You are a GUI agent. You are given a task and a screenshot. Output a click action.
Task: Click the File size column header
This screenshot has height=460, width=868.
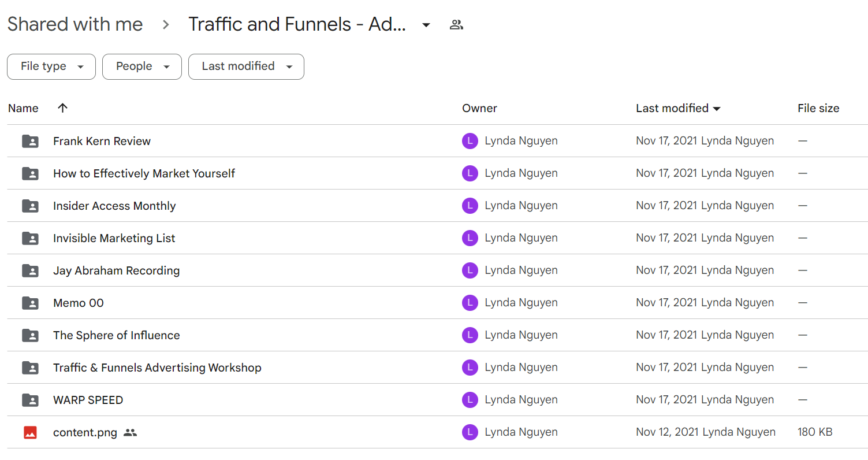coord(818,108)
